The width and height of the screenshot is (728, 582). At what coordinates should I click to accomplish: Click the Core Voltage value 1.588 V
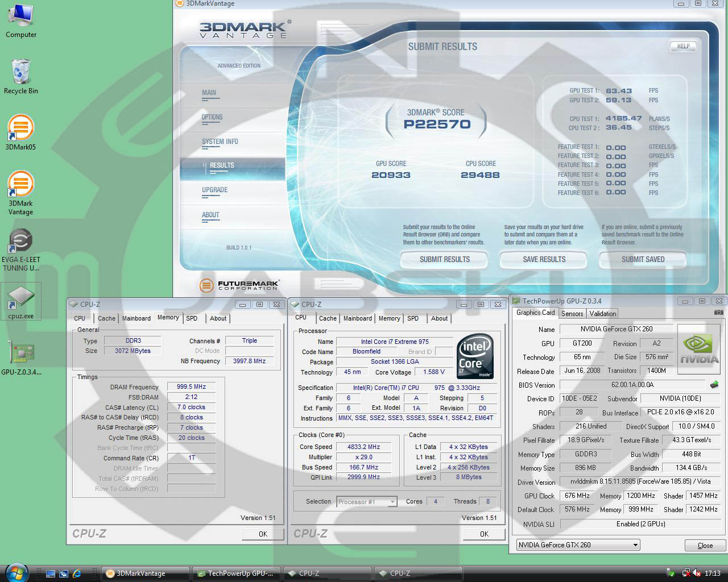point(434,372)
